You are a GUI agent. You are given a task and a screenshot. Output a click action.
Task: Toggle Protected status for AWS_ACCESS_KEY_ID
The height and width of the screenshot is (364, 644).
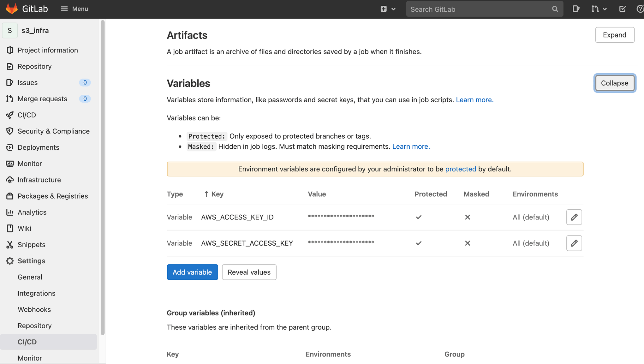coord(574,217)
